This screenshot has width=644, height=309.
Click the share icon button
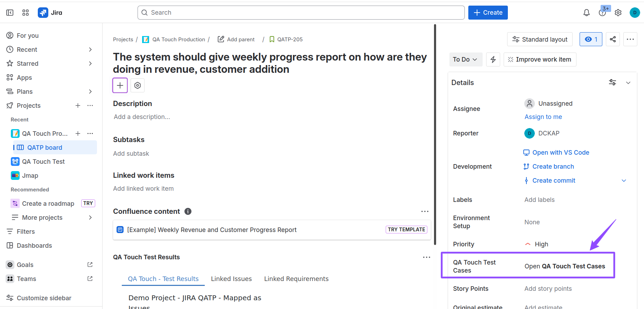pos(613,39)
